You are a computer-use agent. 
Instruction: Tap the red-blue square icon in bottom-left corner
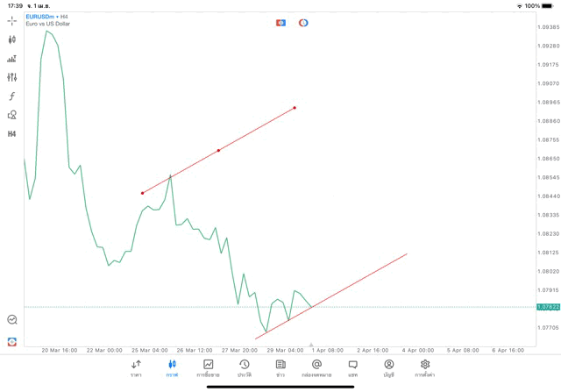[x=12, y=342]
